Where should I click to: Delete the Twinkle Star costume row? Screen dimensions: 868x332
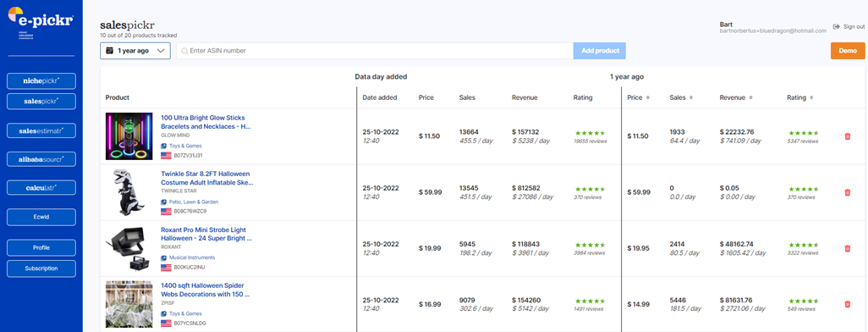pyautogui.click(x=847, y=192)
